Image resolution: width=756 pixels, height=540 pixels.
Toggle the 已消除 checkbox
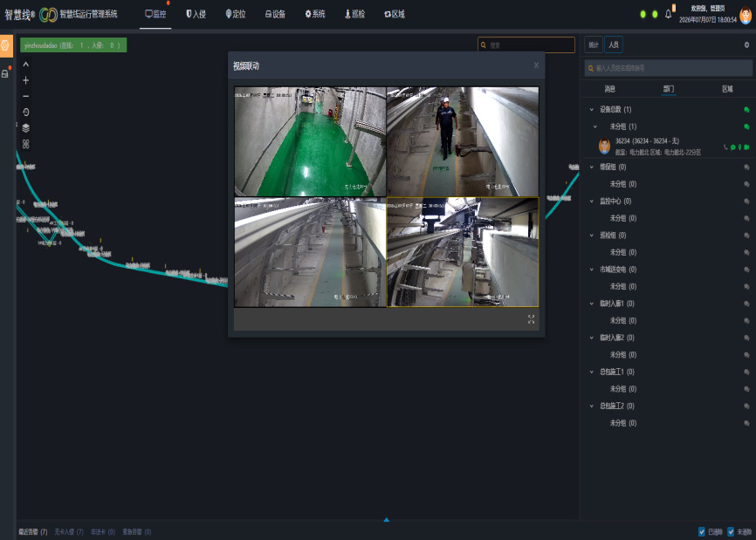click(702, 532)
